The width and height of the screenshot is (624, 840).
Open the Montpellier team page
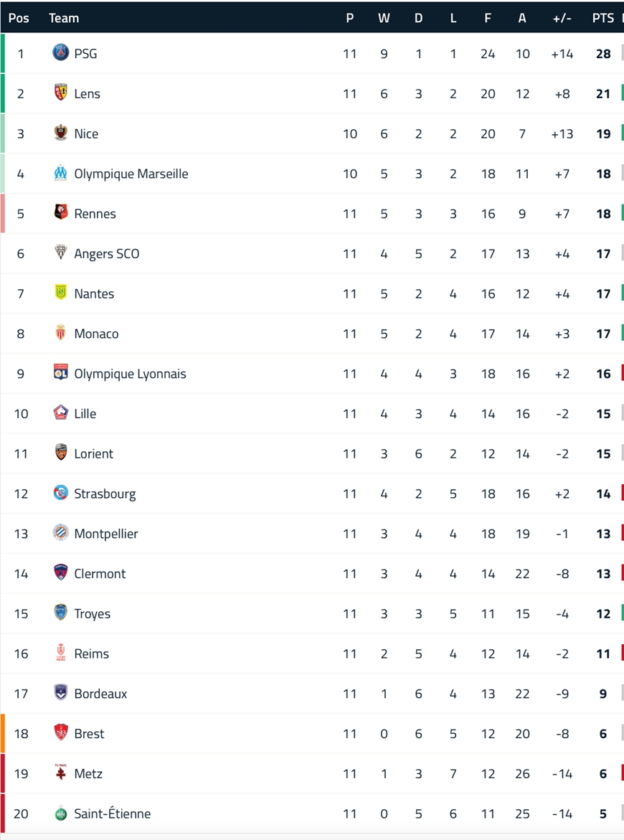106,534
